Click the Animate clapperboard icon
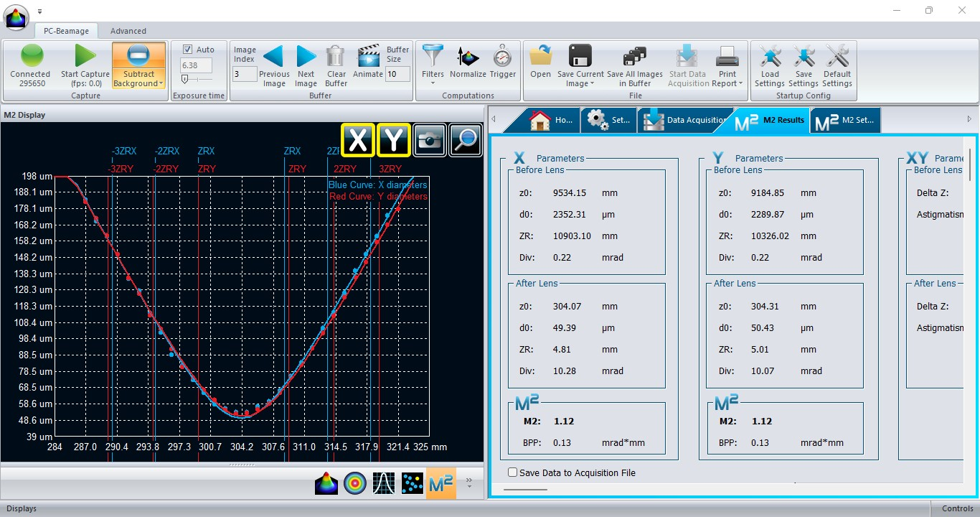Viewport: 980px width, 517px height. tap(368, 56)
